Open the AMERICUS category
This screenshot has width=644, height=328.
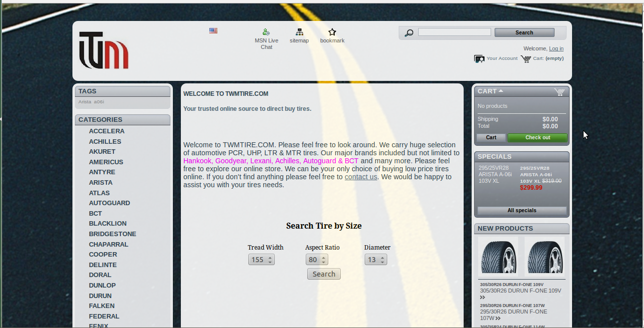106,162
